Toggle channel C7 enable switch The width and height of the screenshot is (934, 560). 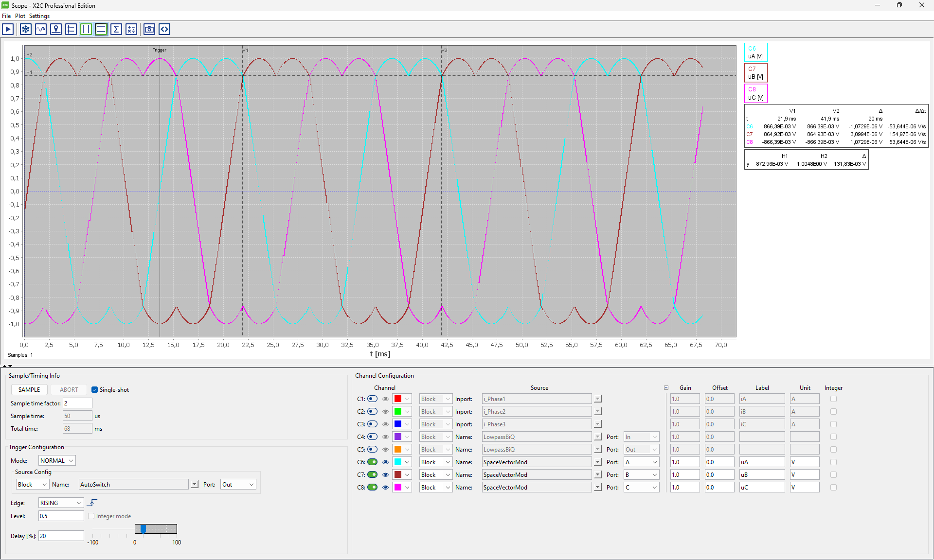(373, 474)
